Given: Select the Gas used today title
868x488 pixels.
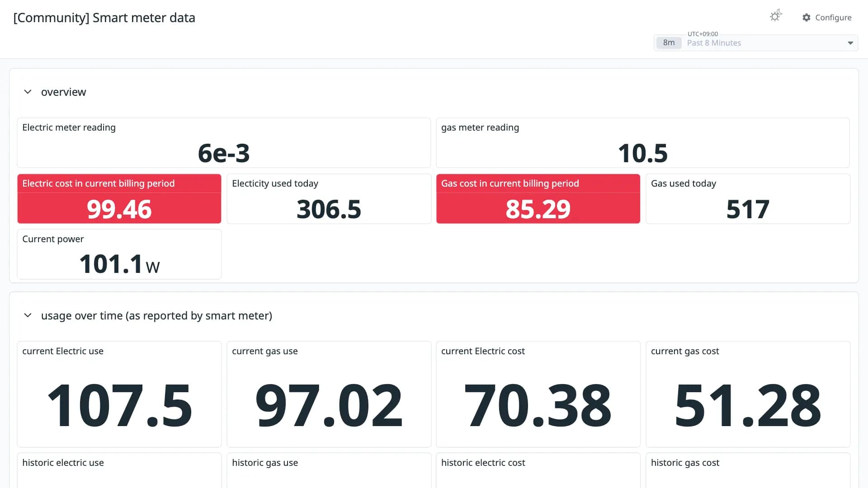Looking at the screenshot, I should [x=683, y=183].
